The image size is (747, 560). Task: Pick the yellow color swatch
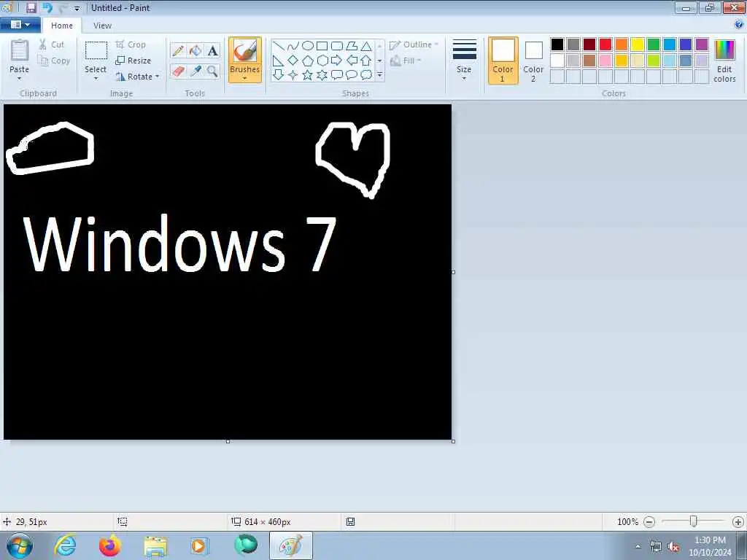pos(638,44)
